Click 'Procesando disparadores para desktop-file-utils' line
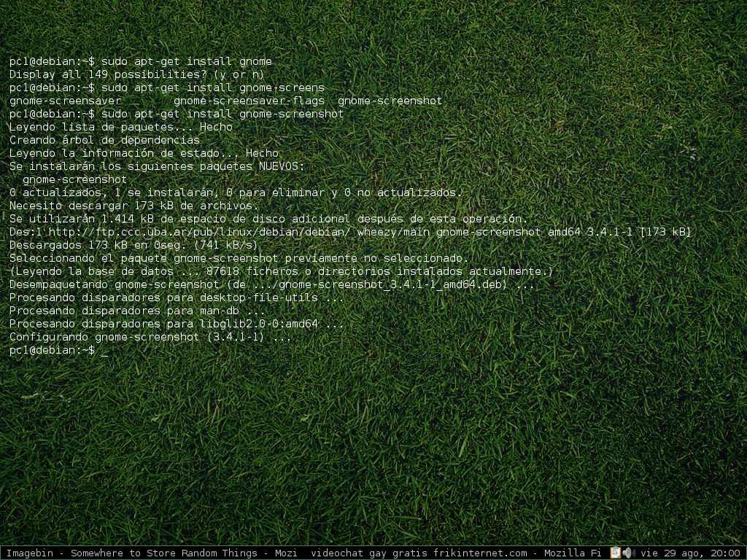Screen dimensions: 747x560 (177, 297)
